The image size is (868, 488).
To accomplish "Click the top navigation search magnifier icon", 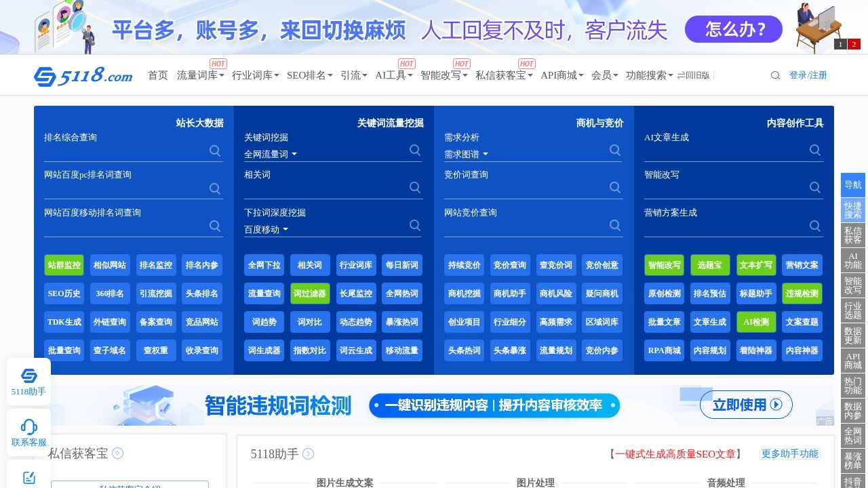I will point(775,75).
